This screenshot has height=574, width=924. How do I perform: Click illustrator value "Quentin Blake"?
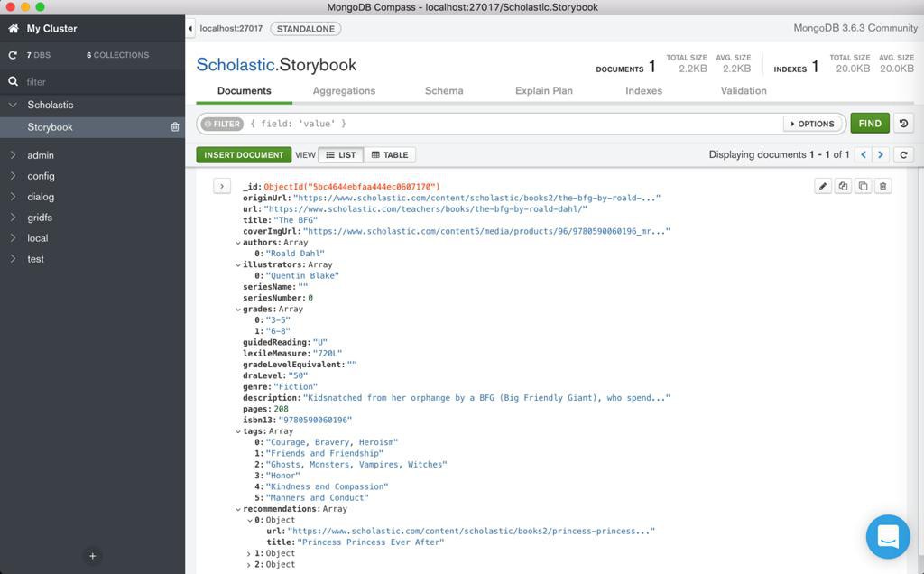[302, 276]
